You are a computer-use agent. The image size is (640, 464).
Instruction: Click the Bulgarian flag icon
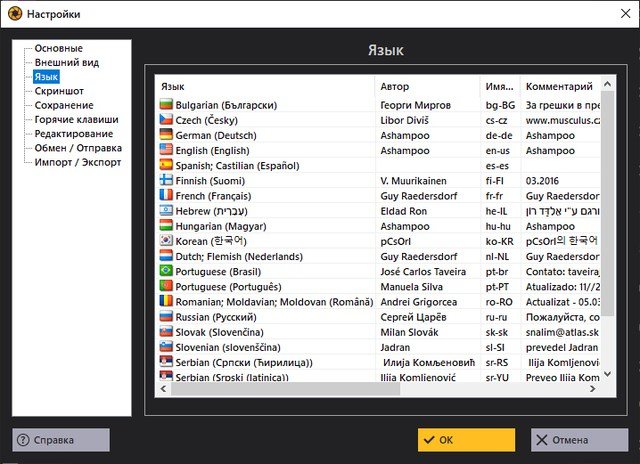[166, 104]
